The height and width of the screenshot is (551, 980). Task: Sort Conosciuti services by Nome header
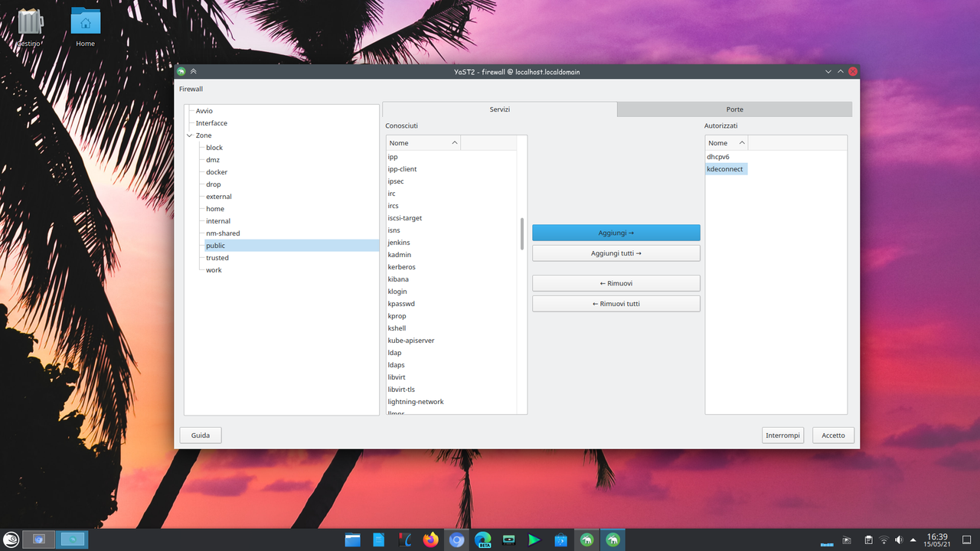click(x=423, y=142)
